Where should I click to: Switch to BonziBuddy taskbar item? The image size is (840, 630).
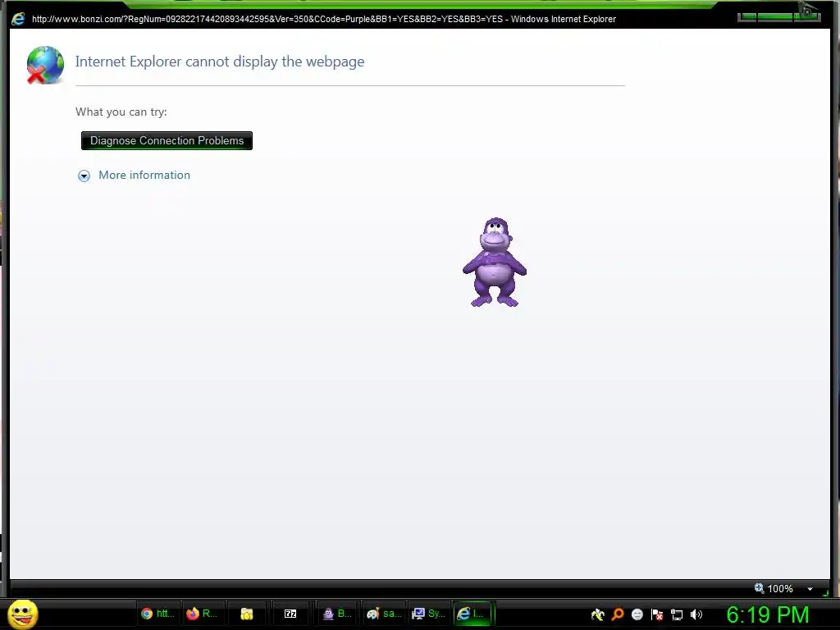point(337,614)
